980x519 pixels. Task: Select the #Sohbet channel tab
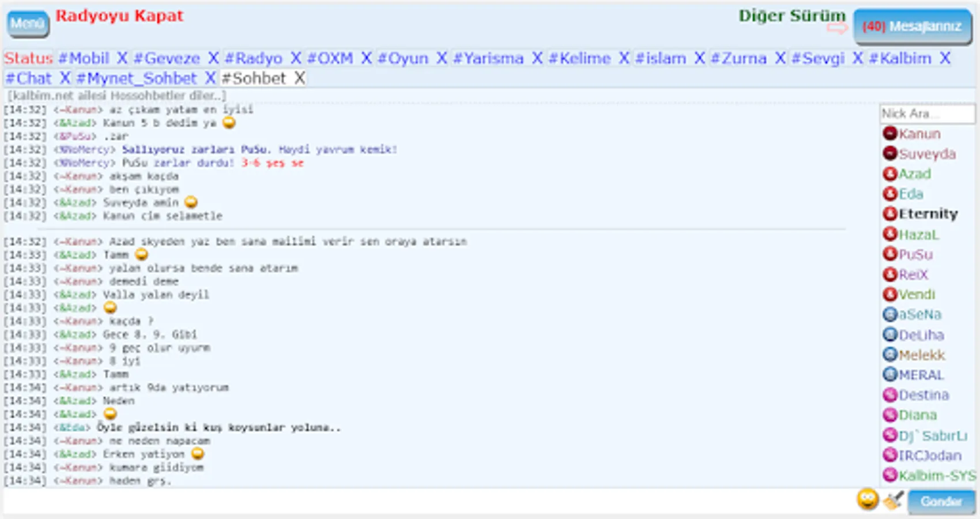(x=254, y=78)
